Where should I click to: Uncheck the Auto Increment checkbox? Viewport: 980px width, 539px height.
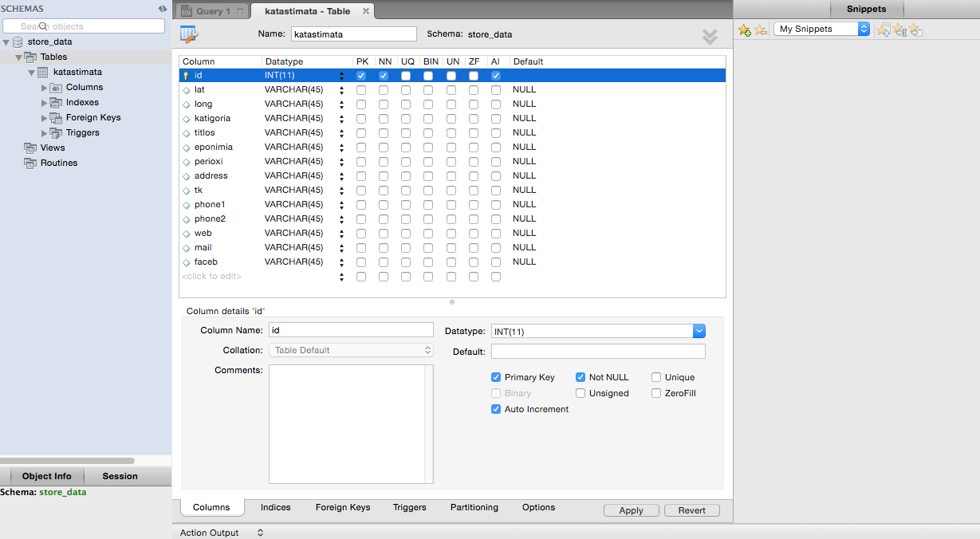click(x=496, y=409)
